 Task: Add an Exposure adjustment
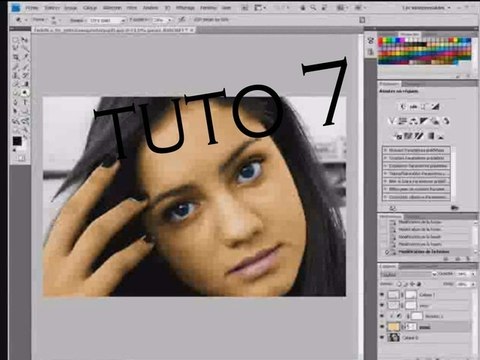(x=435, y=107)
